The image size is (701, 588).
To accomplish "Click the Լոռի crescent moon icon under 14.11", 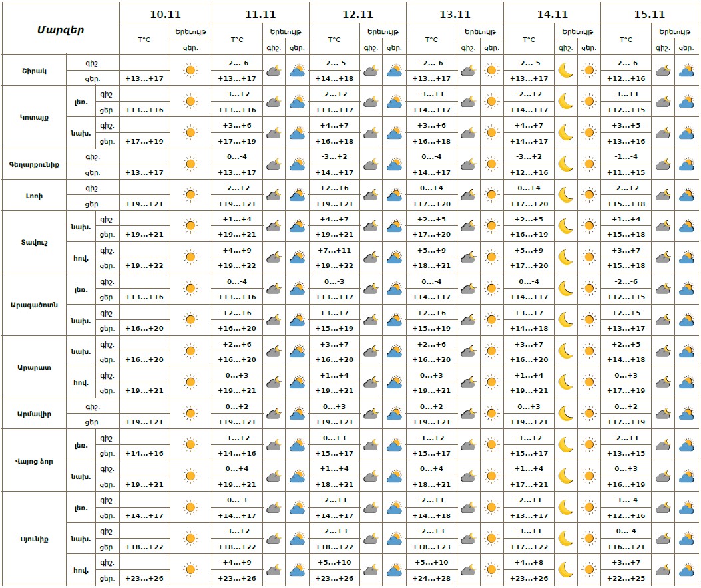I will 565,195.
